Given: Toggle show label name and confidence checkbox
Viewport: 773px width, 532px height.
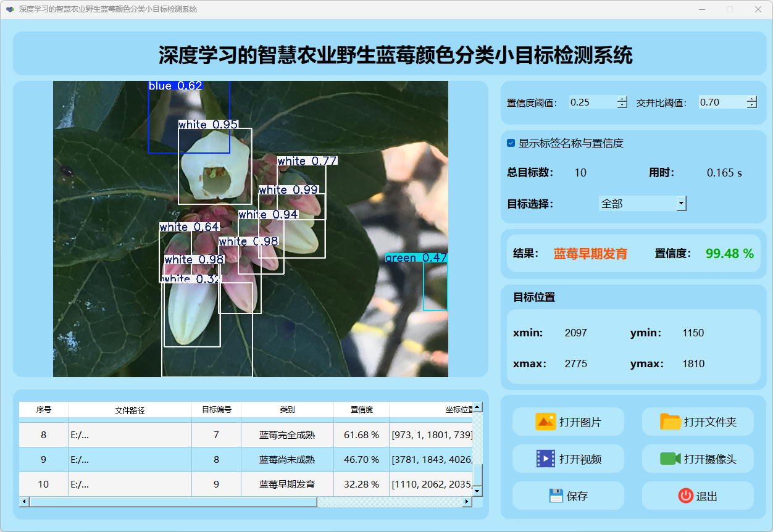Looking at the screenshot, I should (511, 143).
